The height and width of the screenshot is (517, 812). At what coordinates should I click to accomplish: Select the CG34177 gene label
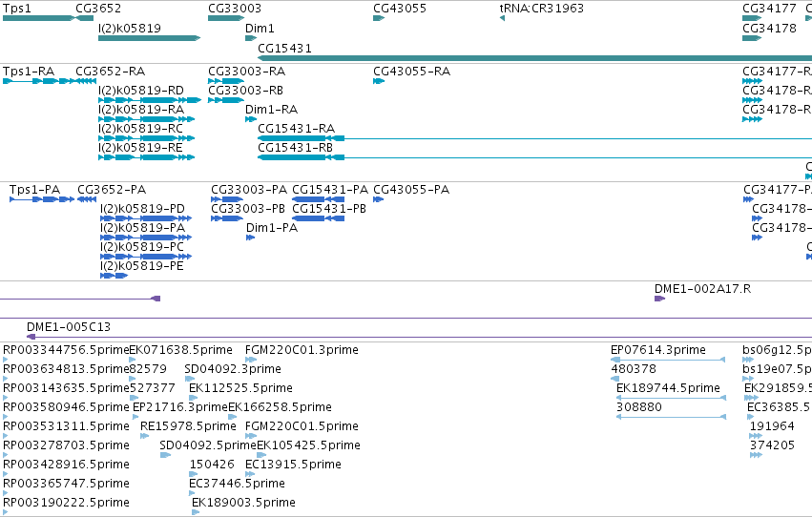tap(769, 9)
